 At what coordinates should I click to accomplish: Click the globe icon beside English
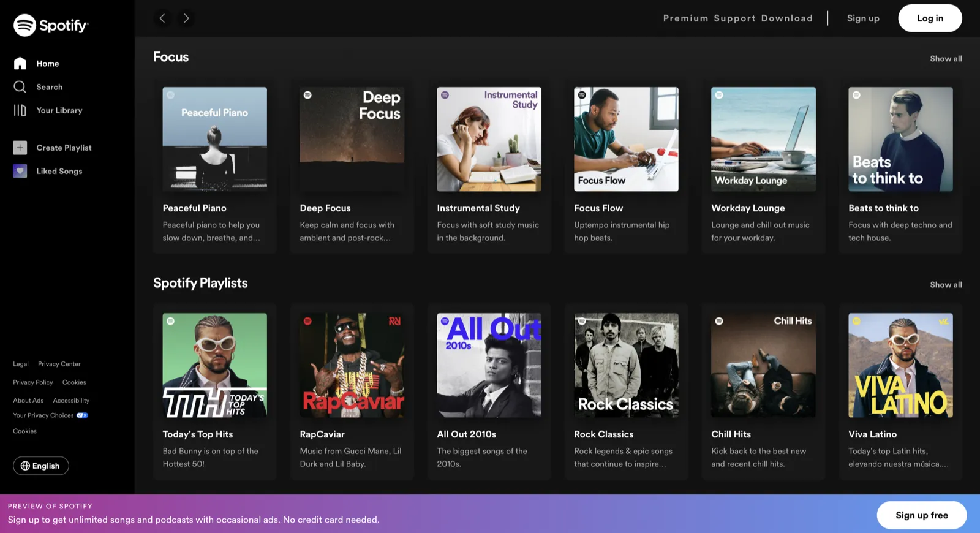25,466
